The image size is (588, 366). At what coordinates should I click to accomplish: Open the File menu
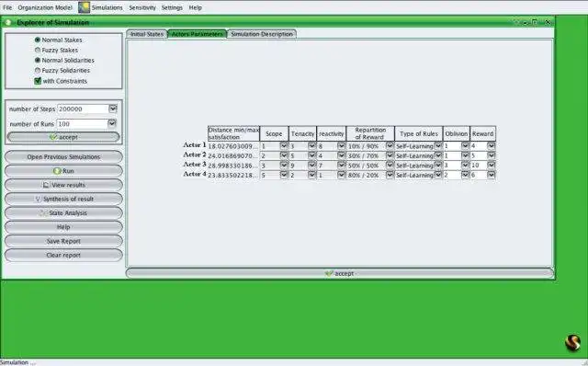7,7
